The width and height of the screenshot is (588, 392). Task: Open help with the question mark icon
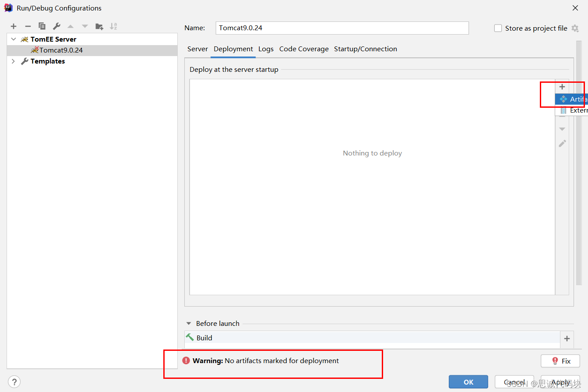coord(14,381)
